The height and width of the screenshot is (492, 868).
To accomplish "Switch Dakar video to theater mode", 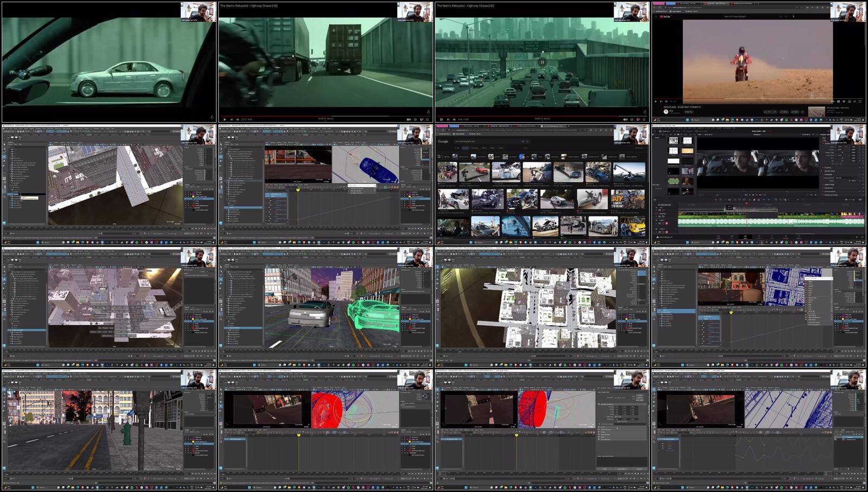I will pyautogui.click(x=855, y=102).
